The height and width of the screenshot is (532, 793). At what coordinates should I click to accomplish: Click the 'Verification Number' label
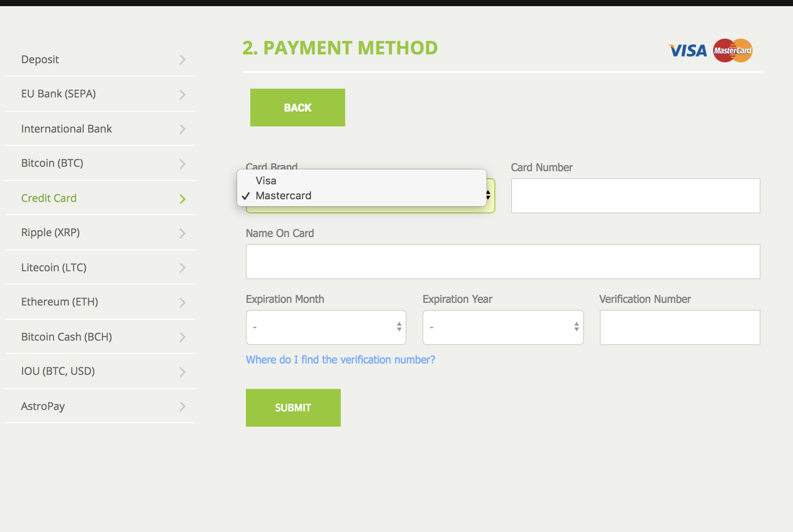(x=645, y=299)
